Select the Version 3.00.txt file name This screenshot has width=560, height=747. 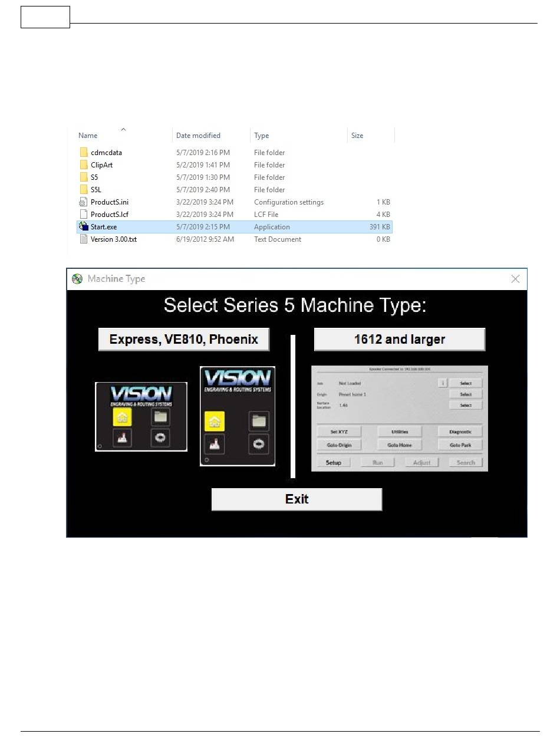click(114, 239)
